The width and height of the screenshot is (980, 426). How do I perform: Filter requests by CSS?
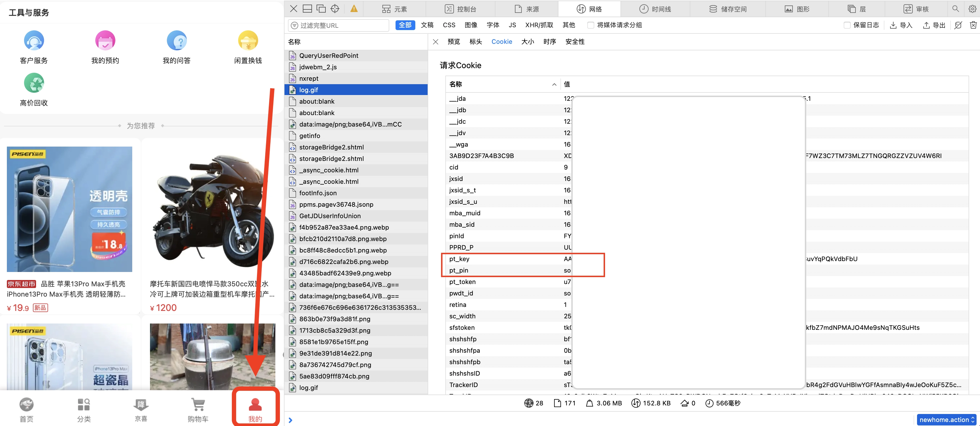click(449, 25)
